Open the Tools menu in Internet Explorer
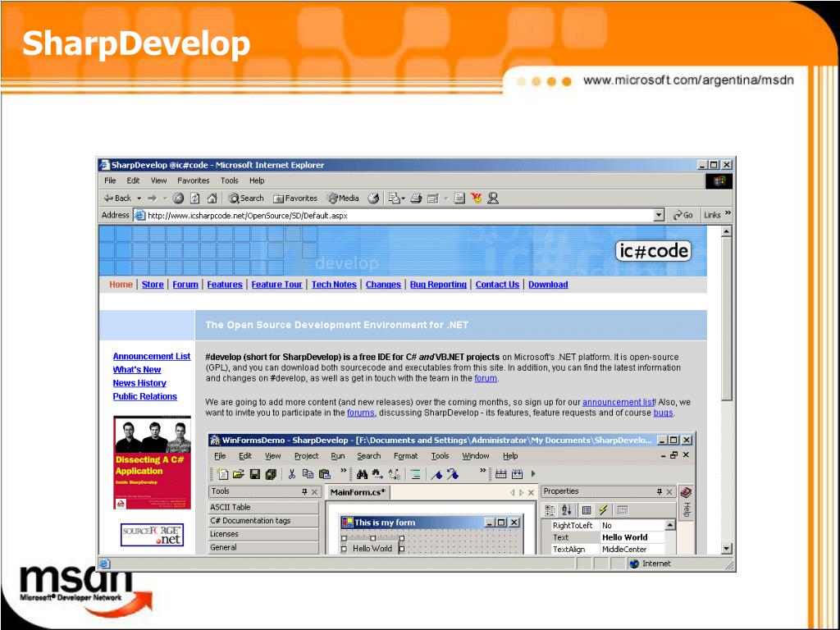840x630 pixels. (230, 180)
